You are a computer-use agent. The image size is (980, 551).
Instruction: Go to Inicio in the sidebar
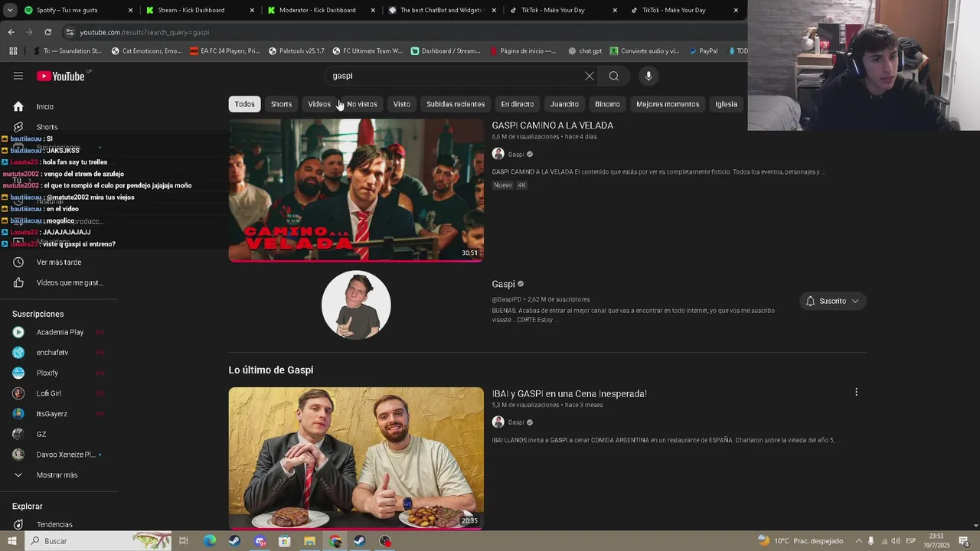[x=60, y=106]
